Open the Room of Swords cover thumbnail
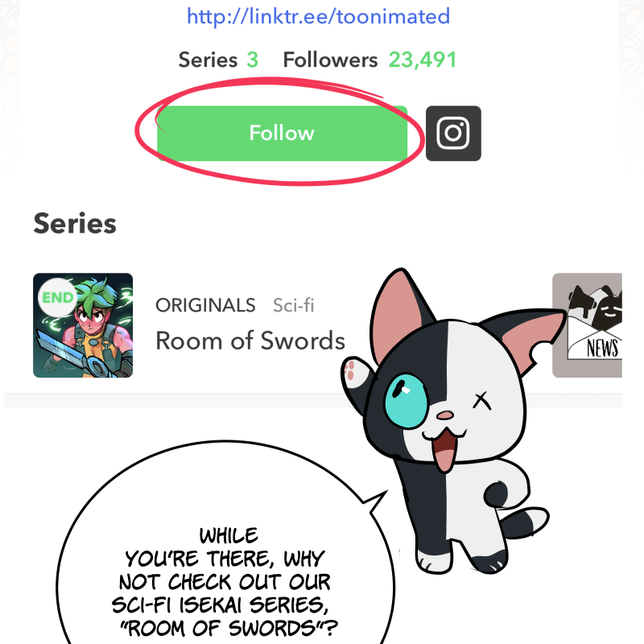Screen dimensions: 644x644 (x=83, y=325)
